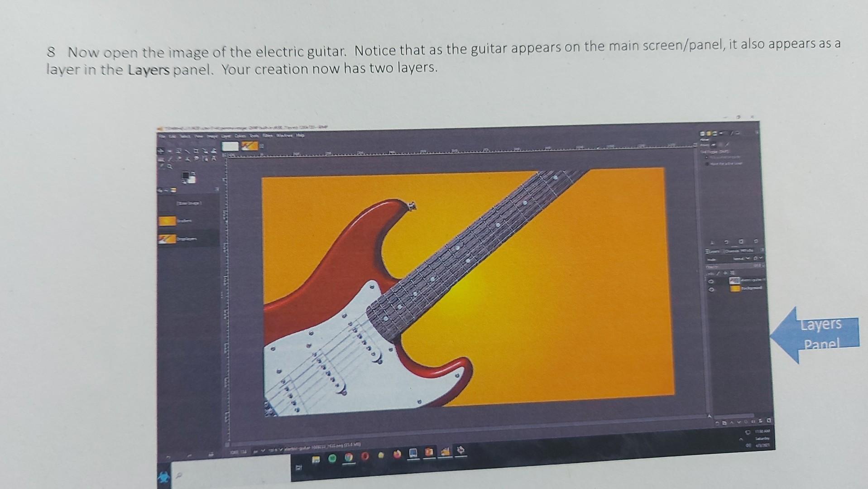Click the foreground color swatch

pyautogui.click(x=185, y=175)
